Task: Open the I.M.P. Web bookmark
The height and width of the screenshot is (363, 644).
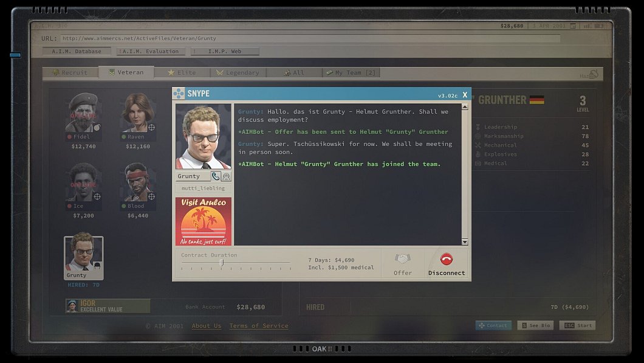Action: 225,52
